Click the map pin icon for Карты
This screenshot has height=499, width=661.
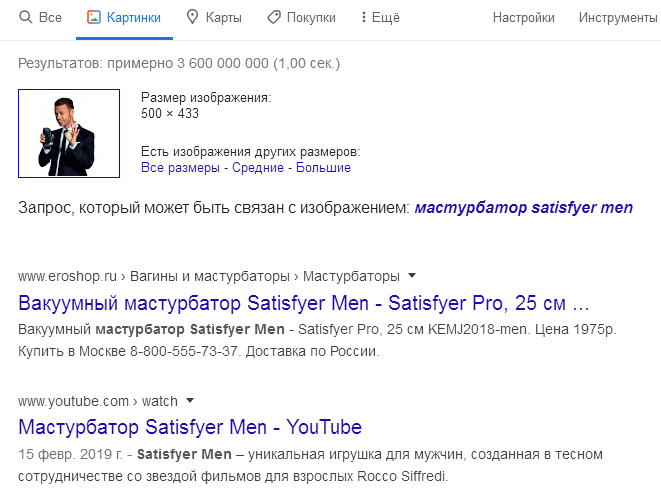coord(192,17)
